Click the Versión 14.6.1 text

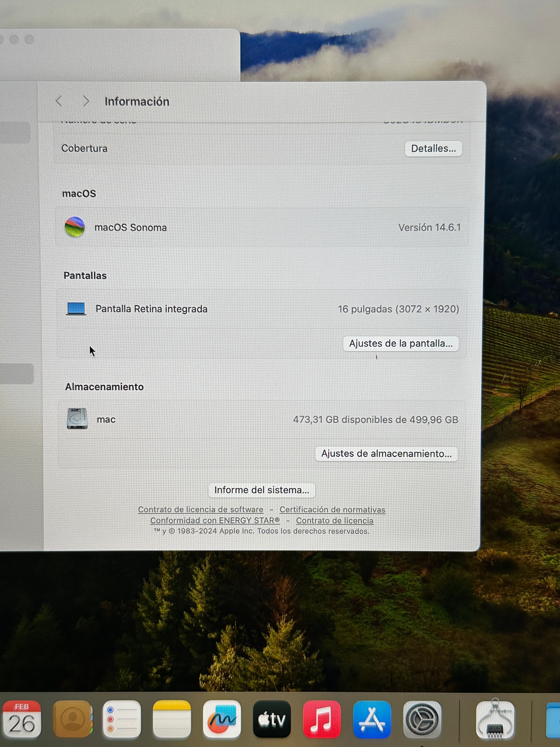tap(429, 228)
